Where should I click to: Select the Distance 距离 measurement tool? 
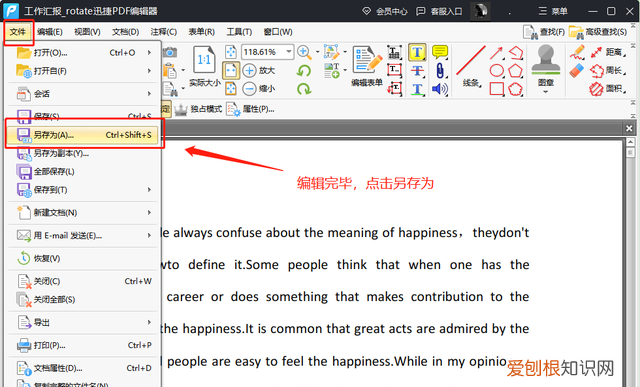pos(608,52)
